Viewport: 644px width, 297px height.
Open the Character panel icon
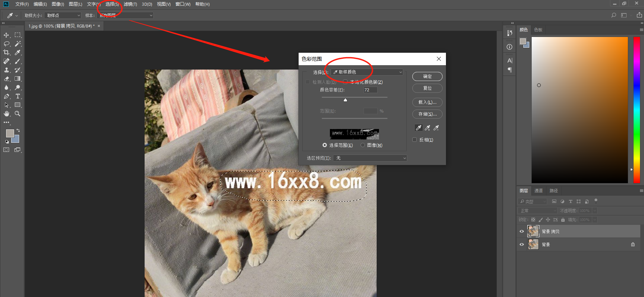tap(509, 61)
